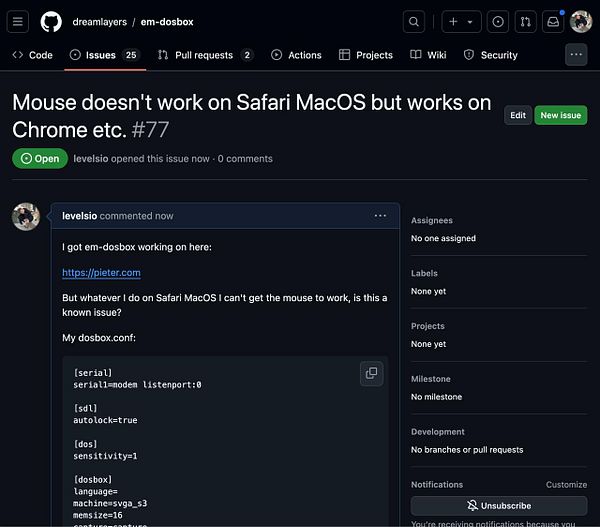The width and height of the screenshot is (600, 527).
Task: Go to em-dosbox repository link
Action: click(167, 22)
